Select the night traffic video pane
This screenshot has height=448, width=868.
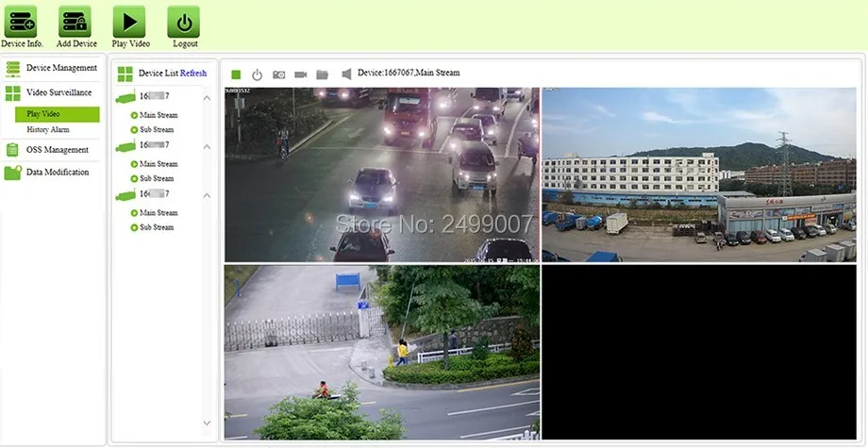(382, 174)
